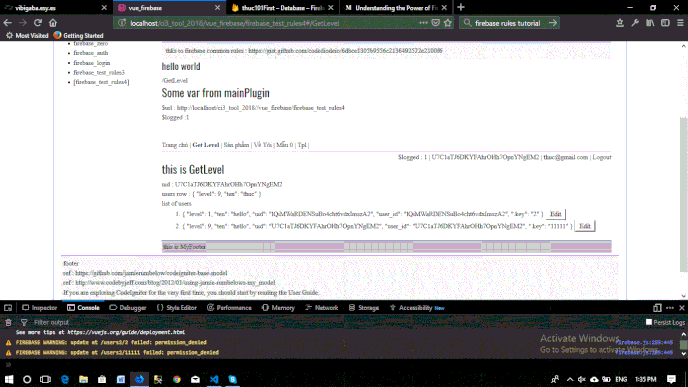688x387 pixels.
Task: Open the Get Level navigation link
Action: point(205,145)
